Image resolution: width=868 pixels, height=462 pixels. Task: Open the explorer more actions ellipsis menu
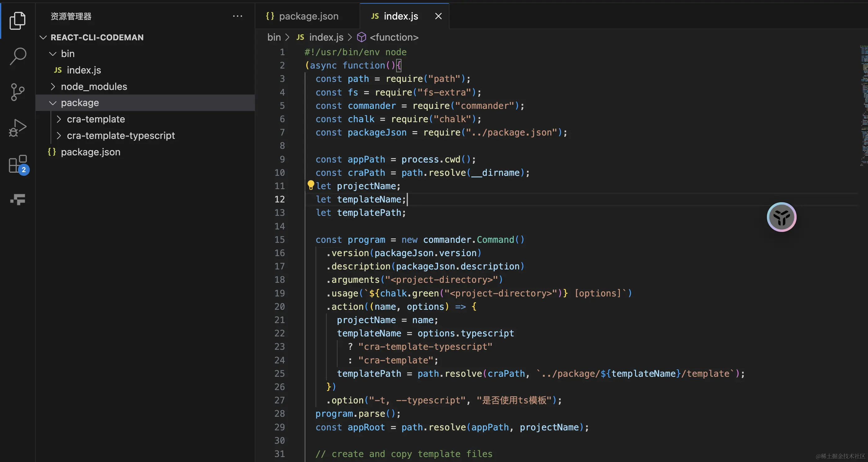pyautogui.click(x=238, y=16)
